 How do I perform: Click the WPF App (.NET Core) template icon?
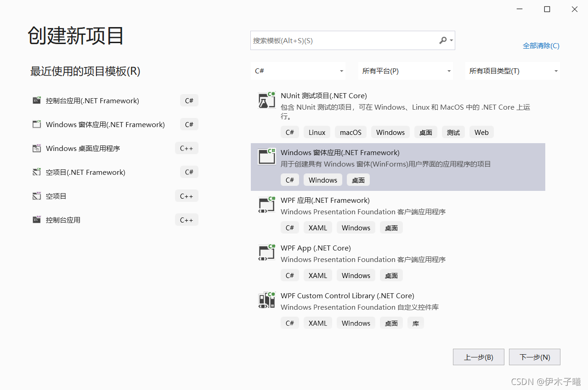click(x=267, y=252)
